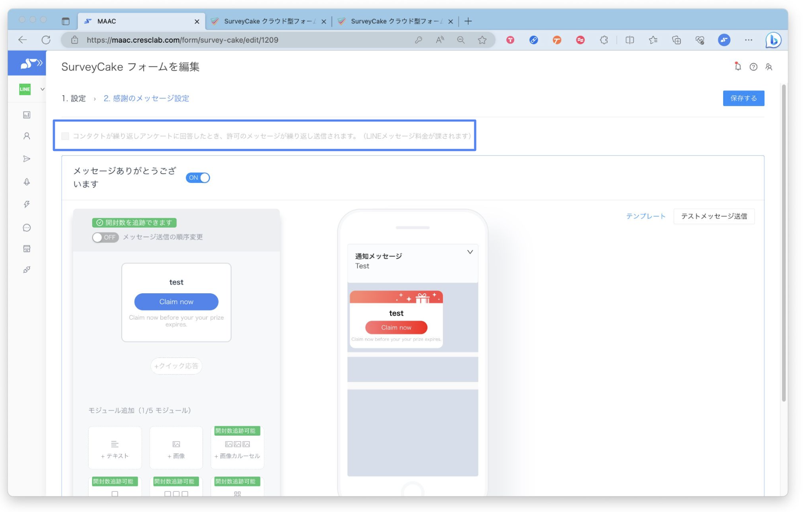Click the password key icon in address bar
This screenshot has width=812, height=512.
pos(418,40)
